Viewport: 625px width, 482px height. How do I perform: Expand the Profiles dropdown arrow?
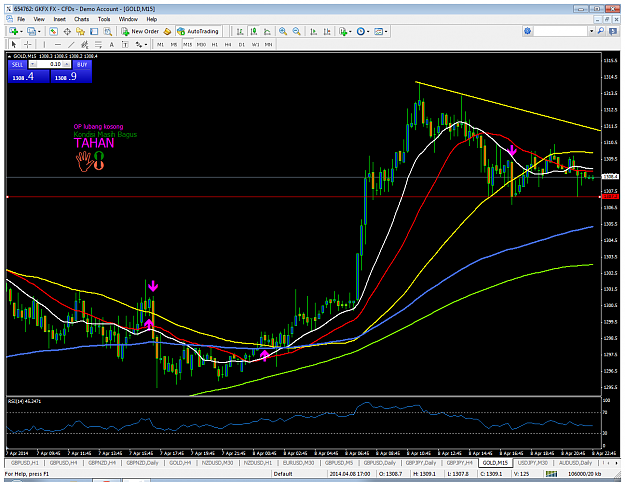[x=39, y=31]
